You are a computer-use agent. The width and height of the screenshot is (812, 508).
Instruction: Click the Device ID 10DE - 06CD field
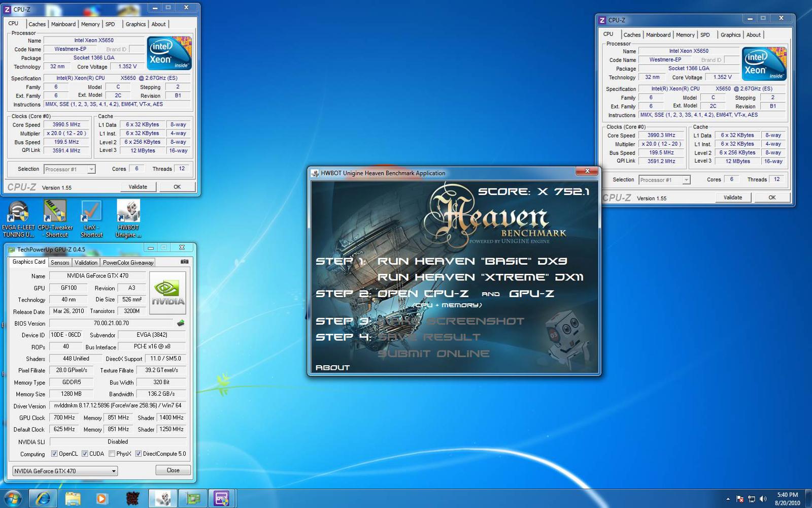[x=66, y=335]
